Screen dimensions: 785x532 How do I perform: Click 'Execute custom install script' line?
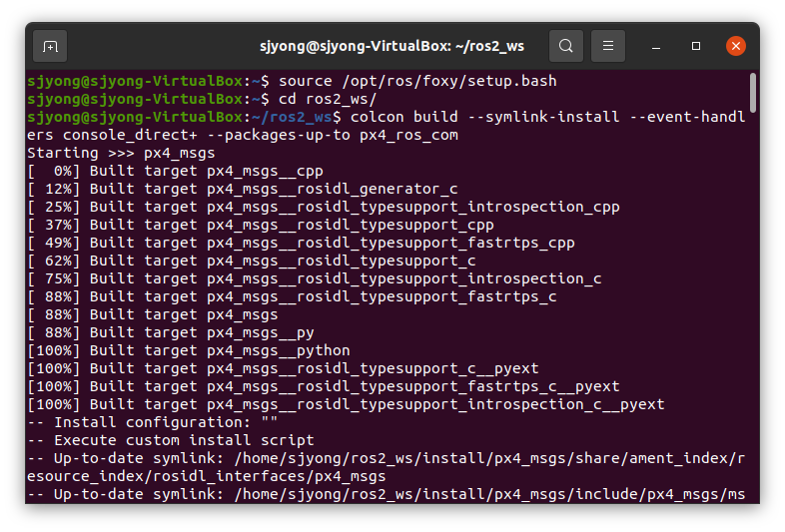point(170,441)
